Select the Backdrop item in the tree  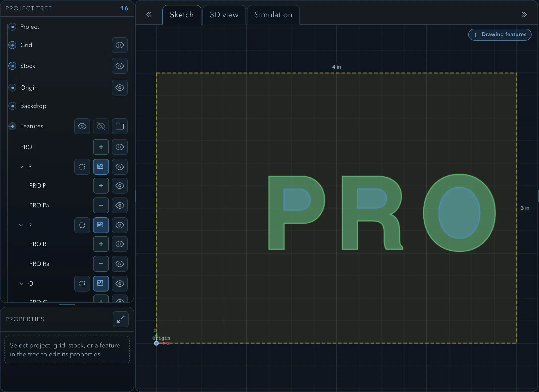point(33,106)
